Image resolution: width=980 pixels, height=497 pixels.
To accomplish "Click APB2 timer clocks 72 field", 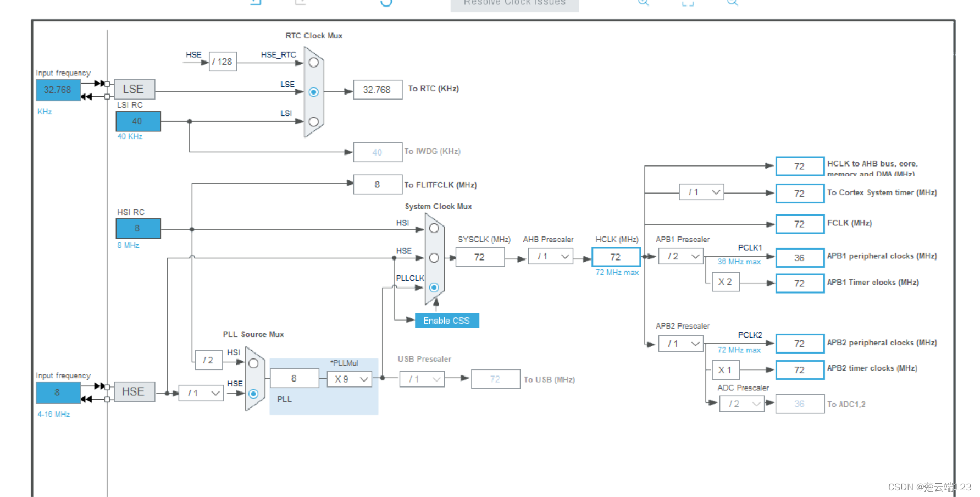I will [800, 371].
